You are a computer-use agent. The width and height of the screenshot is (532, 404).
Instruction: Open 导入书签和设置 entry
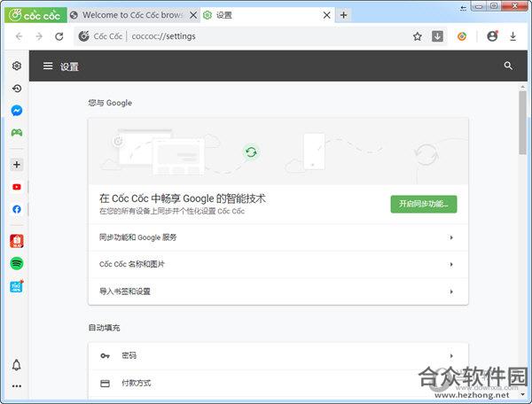(x=278, y=291)
